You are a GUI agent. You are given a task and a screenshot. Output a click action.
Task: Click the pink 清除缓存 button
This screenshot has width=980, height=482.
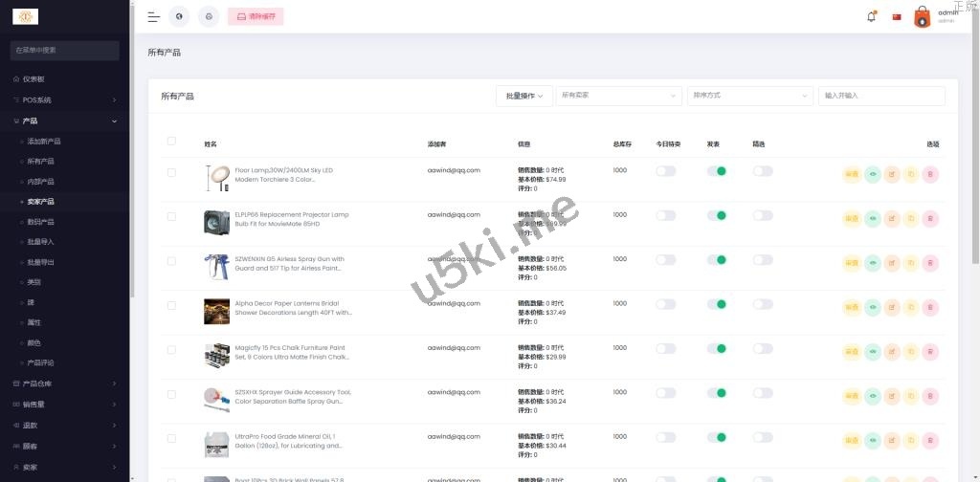point(256,16)
